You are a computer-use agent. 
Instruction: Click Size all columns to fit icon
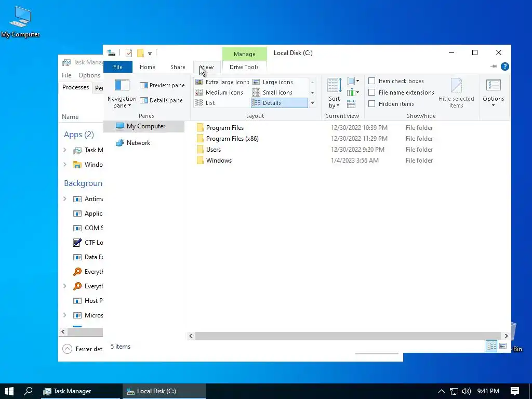[351, 104]
